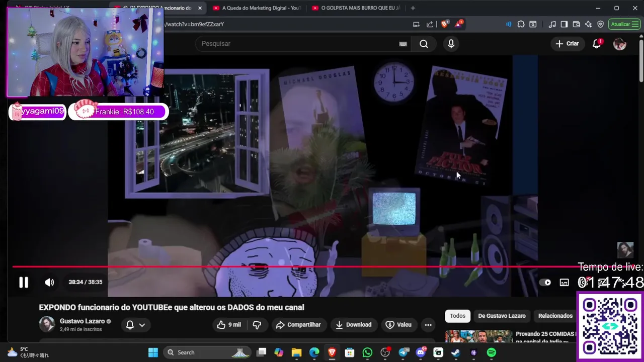Select the De Gustavo Lazaro filter chip
This screenshot has height=362, width=644.
(502, 316)
